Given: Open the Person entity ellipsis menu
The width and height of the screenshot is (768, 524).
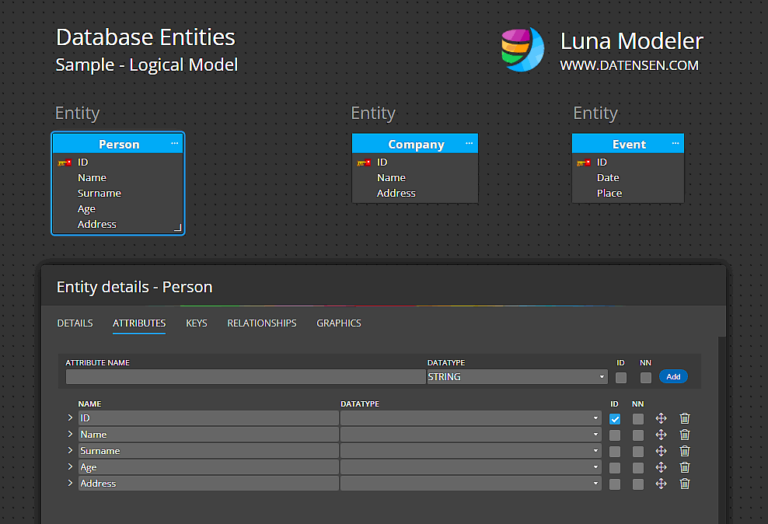Looking at the screenshot, I should point(175,144).
